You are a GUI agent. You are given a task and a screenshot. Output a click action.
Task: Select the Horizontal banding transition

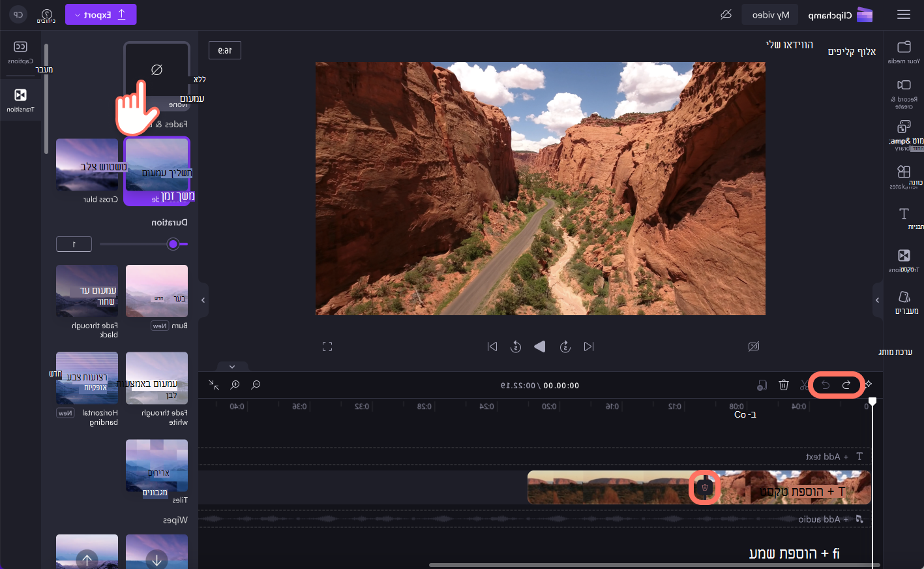(87, 378)
